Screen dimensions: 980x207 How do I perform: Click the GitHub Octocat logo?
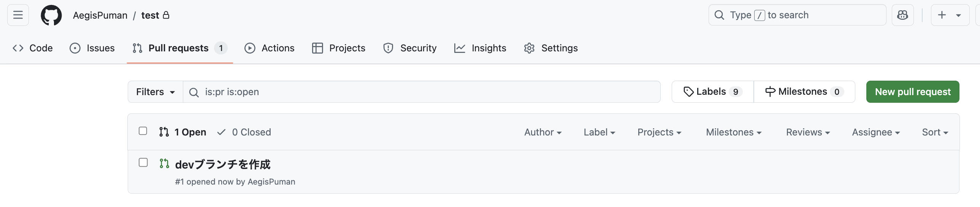[51, 15]
